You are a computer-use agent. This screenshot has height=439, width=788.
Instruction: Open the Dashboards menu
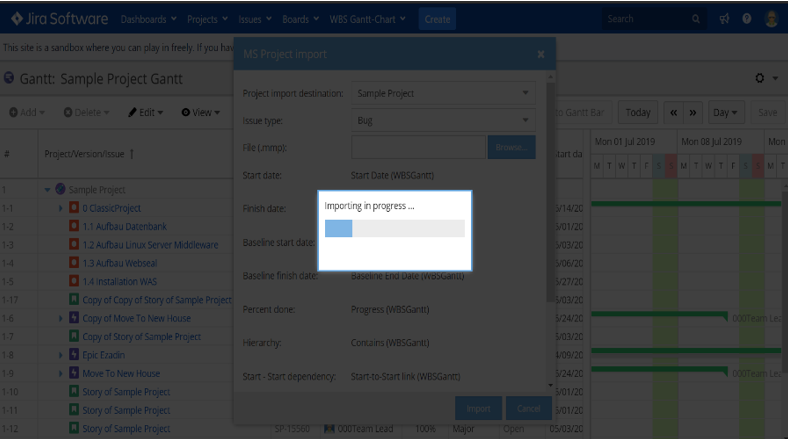pos(148,19)
